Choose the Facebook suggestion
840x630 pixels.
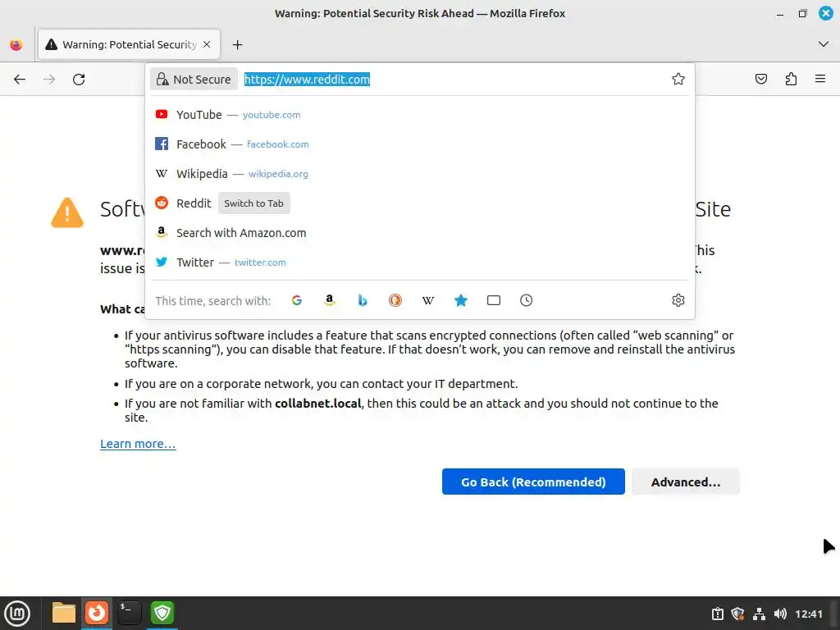coord(420,144)
